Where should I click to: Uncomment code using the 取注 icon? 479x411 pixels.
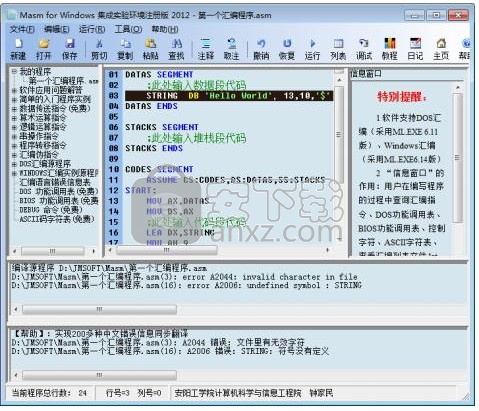point(231,49)
